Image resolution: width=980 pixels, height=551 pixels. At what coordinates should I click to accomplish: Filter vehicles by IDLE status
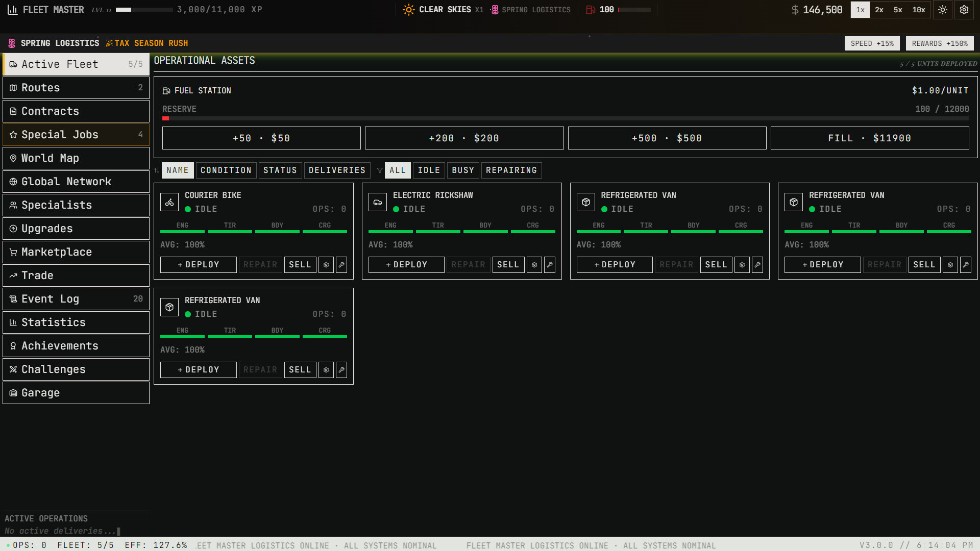(x=429, y=170)
